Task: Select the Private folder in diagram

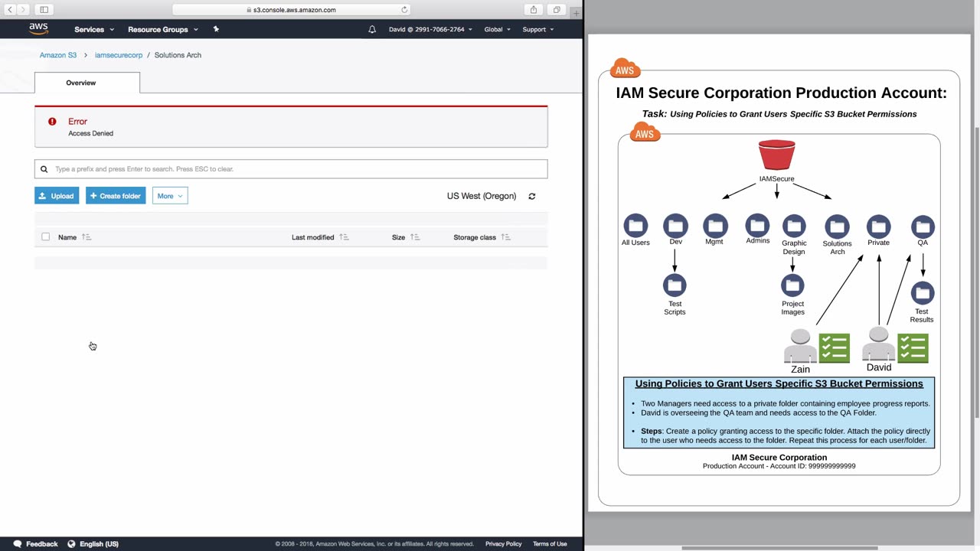Action: pos(878,226)
